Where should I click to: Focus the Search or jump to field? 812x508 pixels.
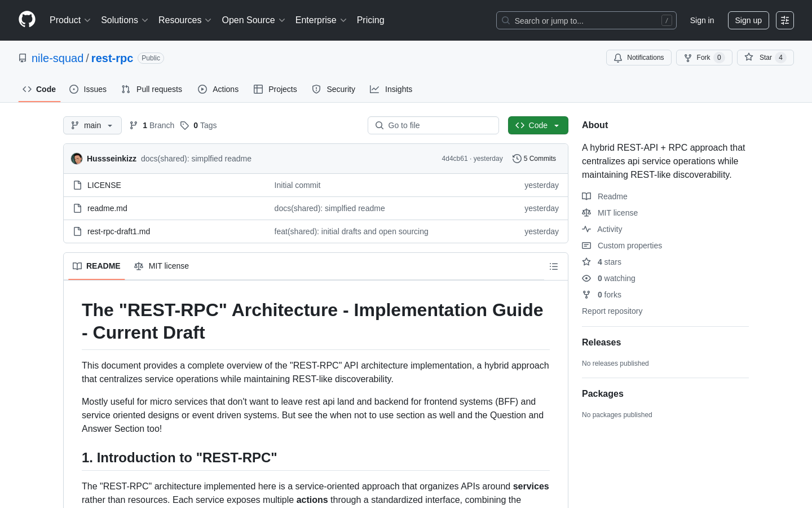pyautogui.click(x=586, y=20)
